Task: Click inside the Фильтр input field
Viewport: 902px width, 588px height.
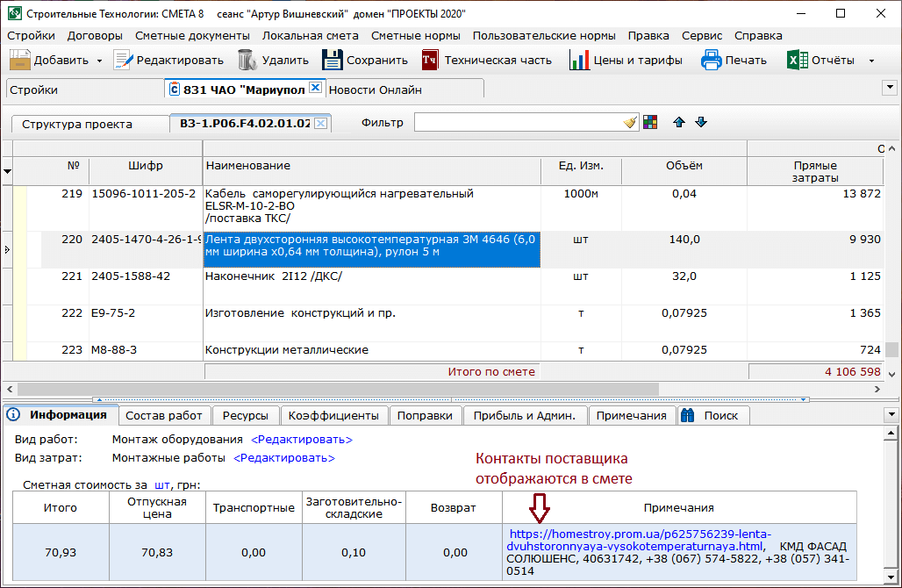Action: [518, 123]
